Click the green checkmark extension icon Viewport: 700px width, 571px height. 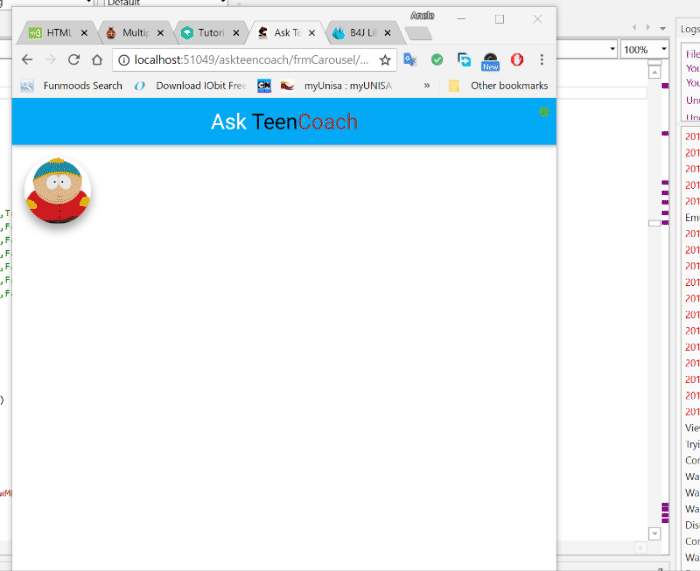[x=437, y=59]
